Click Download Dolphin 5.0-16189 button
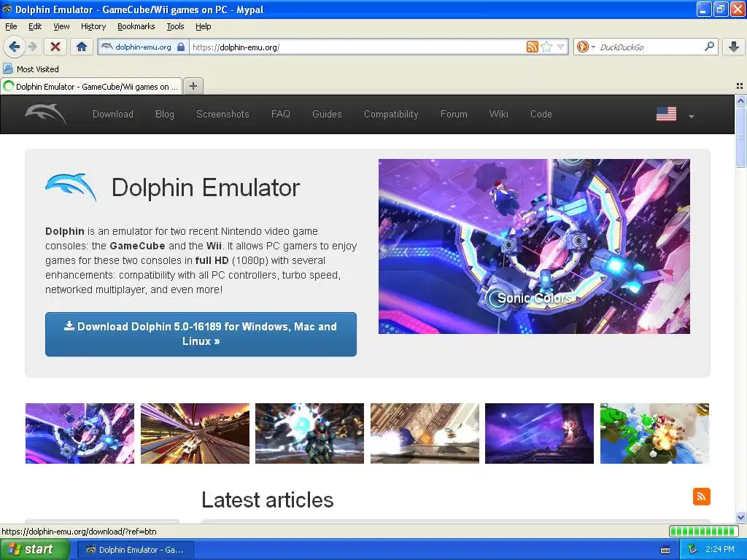Image resolution: width=747 pixels, height=560 pixels. [201, 334]
